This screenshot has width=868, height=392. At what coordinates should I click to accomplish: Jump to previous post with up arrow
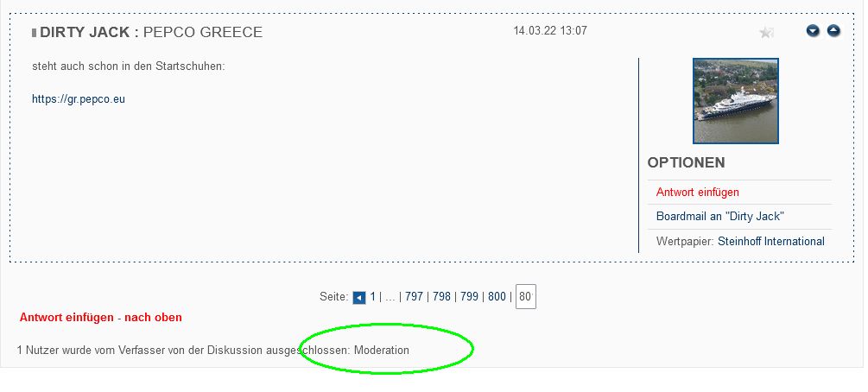pyautogui.click(x=833, y=31)
